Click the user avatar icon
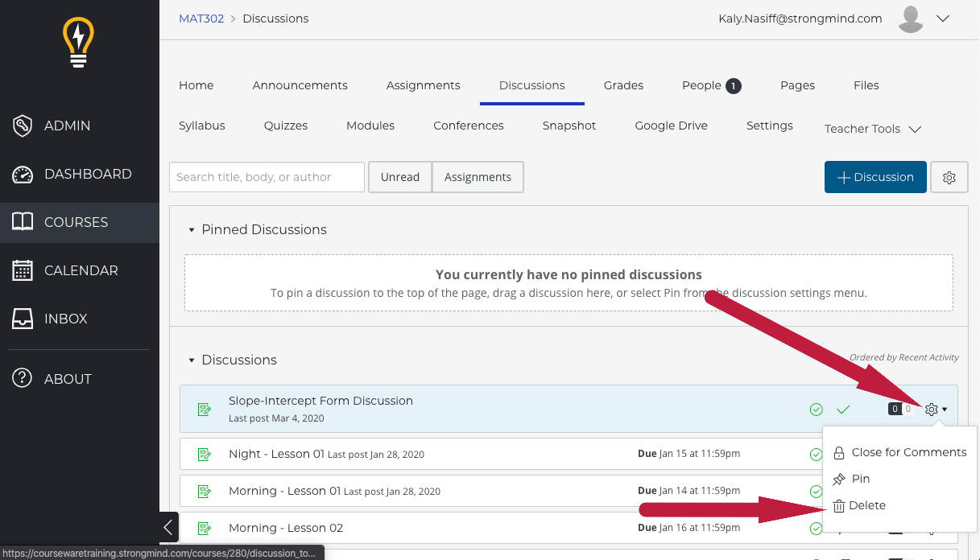Screen dimensions: 980x560 911,19
